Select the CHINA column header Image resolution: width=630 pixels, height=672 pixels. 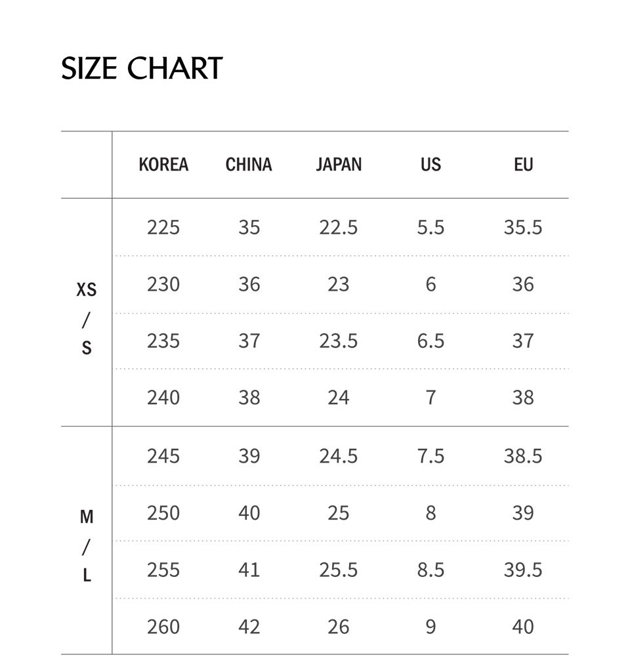click(x=249, y=164)
